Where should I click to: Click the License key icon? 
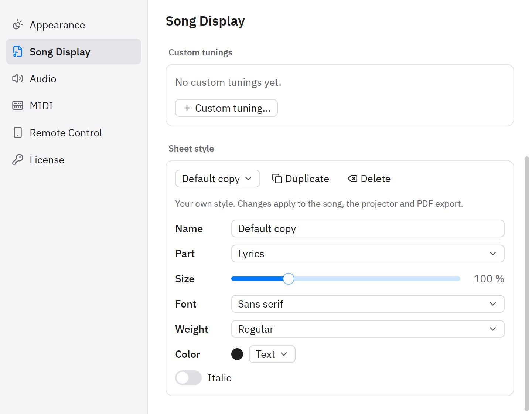[x=18, y=160]
